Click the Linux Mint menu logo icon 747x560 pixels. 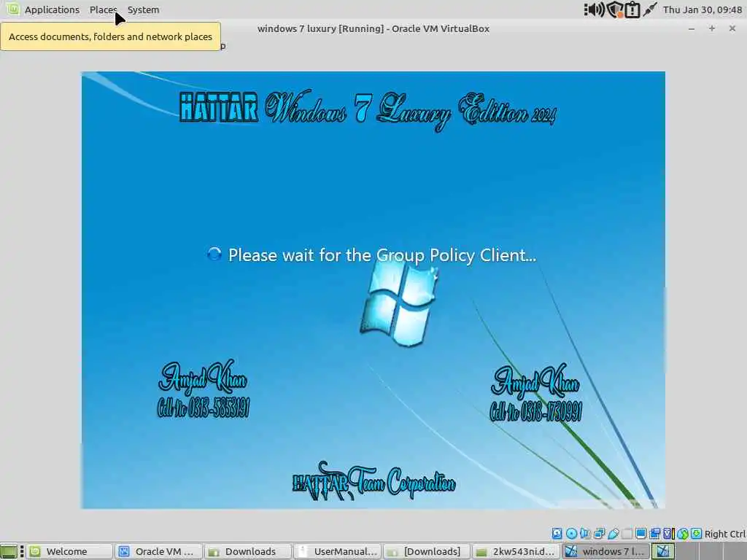click(12, 9)
